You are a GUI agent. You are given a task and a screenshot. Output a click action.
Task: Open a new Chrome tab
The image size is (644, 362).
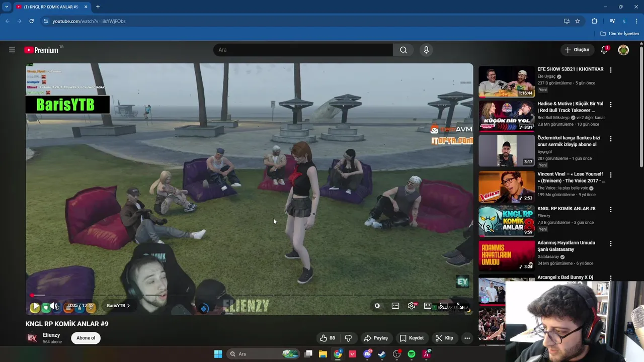coord(98,7)
